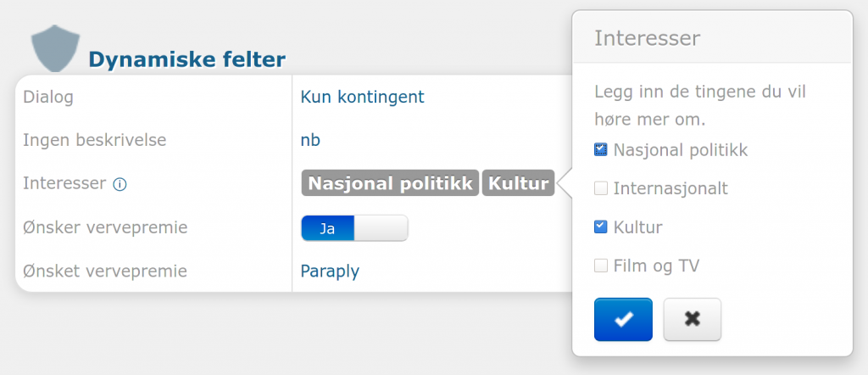This screenshot has width=868, height=375.
Task: Click the Ønsket vervepremie label
Action: point(105,271)
